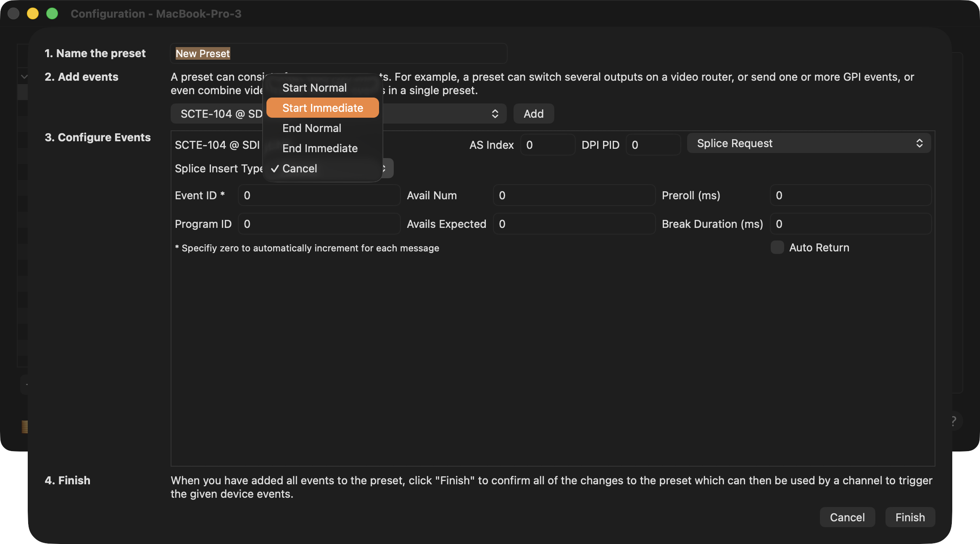Click the Cancel button next to Finish
980x544 pixels.
coord(847,517)
